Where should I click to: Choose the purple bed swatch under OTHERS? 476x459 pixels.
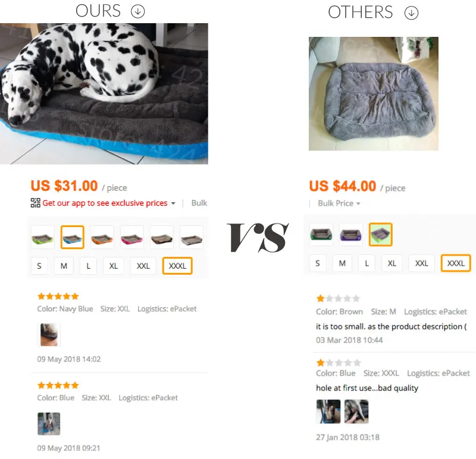[x=351, y=234]
